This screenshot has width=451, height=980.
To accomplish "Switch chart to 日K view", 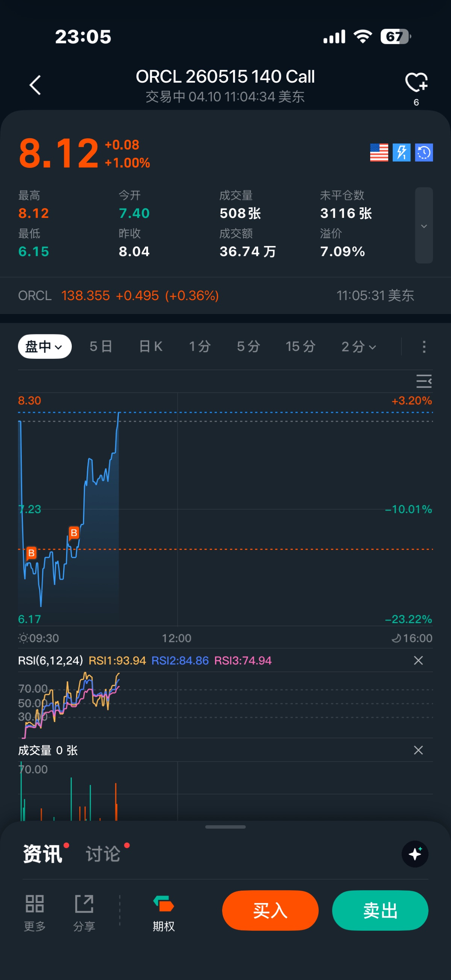I will 151,347.
